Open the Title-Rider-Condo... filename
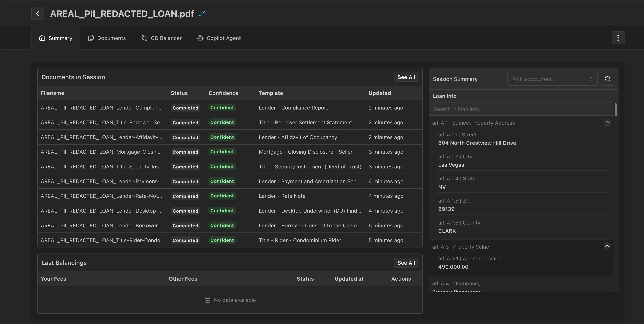 tap(103, 240)
